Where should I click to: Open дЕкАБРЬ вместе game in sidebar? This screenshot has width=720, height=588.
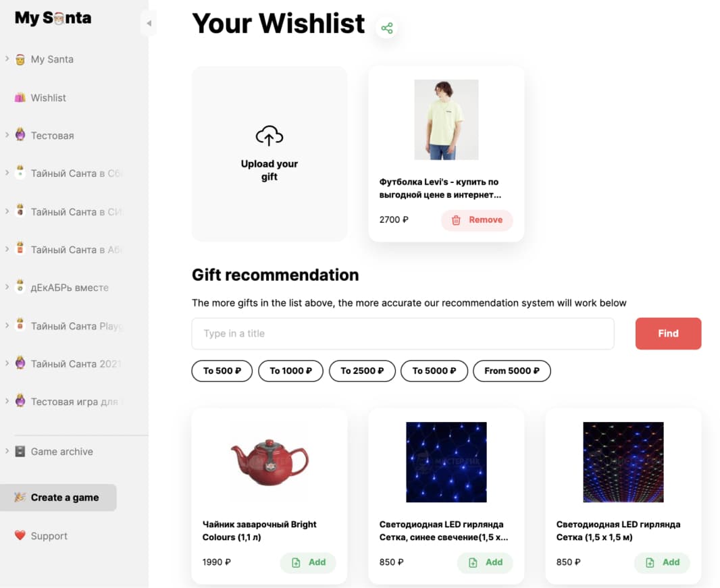[x=70, y=288]
